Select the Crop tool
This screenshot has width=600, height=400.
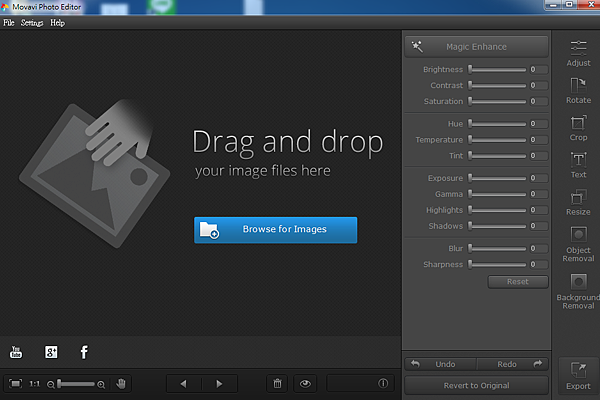click(578, 126)
